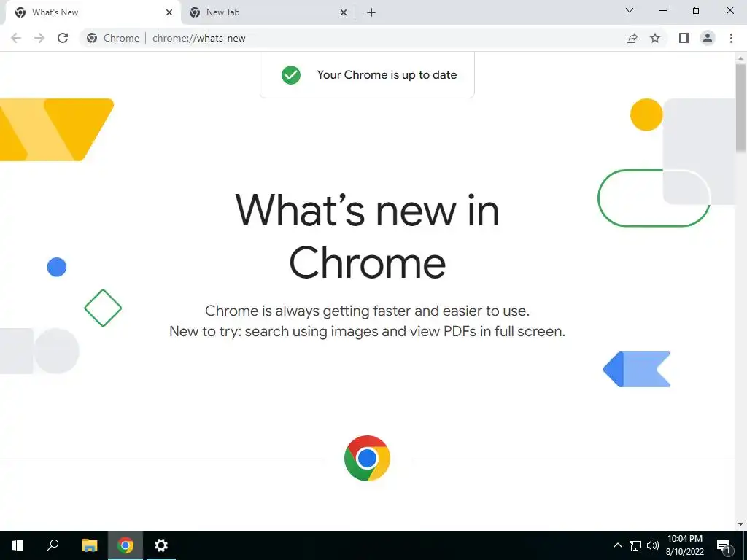Bookmark this page with the star icon
Viewport: 747px width, 560px height.
(655, 38)
